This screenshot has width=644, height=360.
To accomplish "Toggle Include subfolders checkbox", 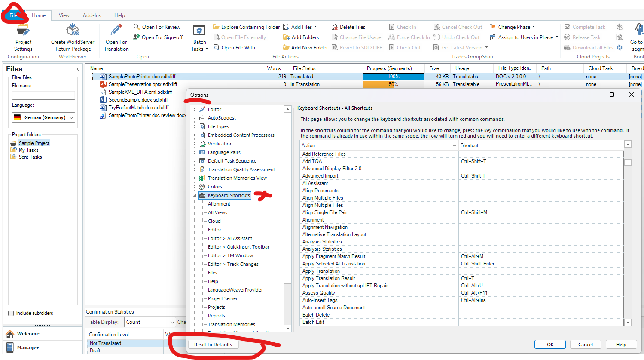I will click(11, 313).
